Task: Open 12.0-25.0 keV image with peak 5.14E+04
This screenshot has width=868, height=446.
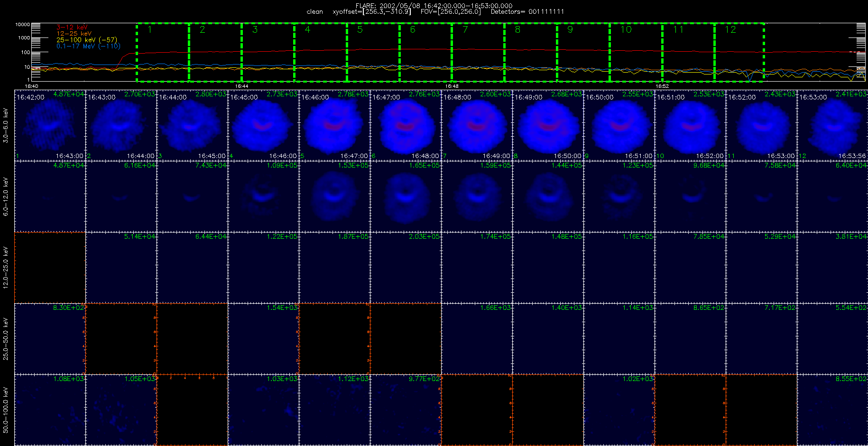Action: click(x=121, y=268)
